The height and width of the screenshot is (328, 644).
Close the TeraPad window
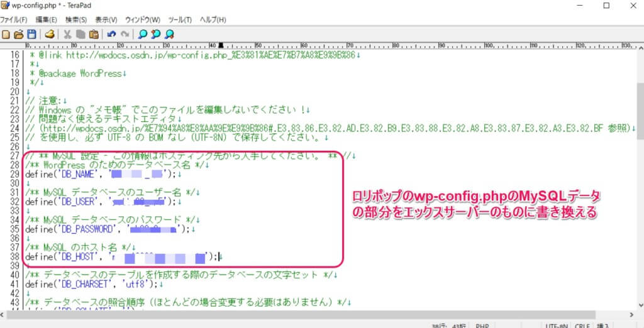click(633, 6)
